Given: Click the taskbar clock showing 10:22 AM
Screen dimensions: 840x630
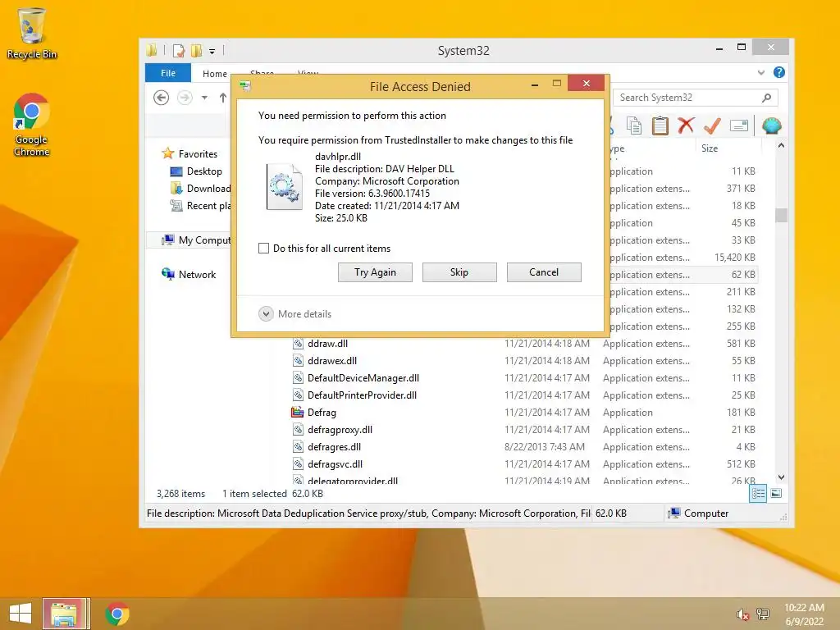Looking at the screenshot, I should 804,614.
